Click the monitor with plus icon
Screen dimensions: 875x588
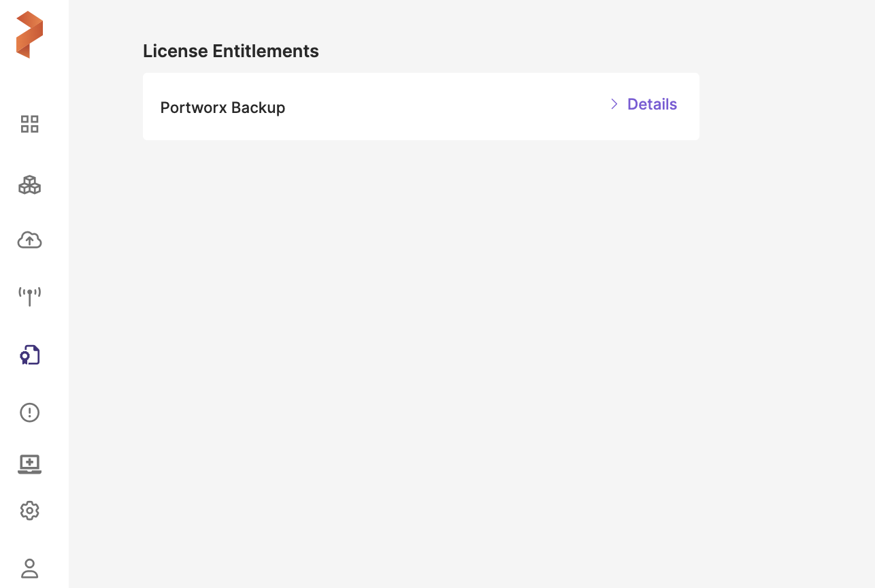click(30, 464)
